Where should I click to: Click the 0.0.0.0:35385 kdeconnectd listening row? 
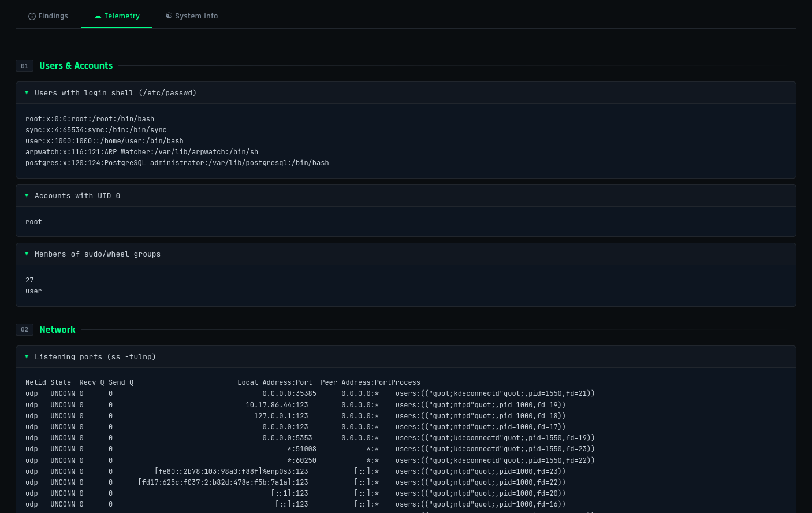point(310,393)
